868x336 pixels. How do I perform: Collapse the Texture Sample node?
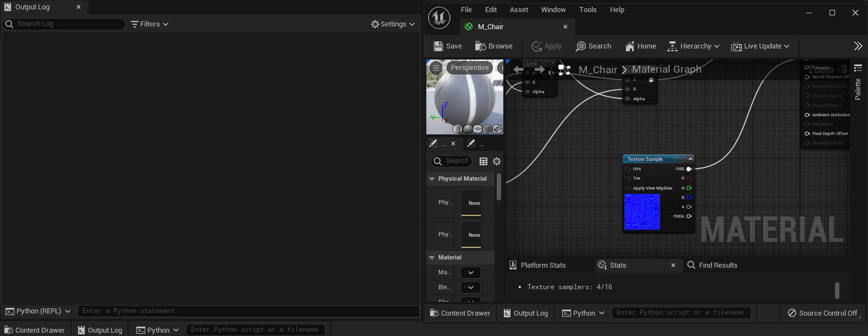point(690,159)
